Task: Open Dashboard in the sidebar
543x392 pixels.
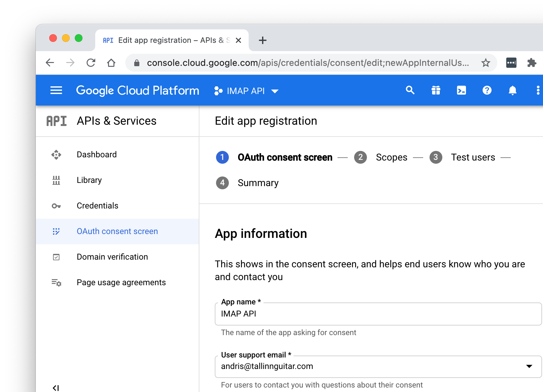Action: 117,155
